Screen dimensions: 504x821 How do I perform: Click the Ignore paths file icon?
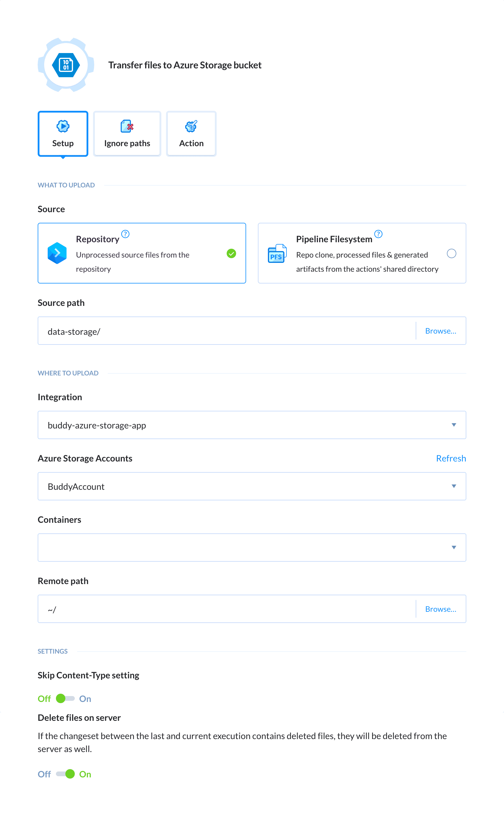[127, 127]
